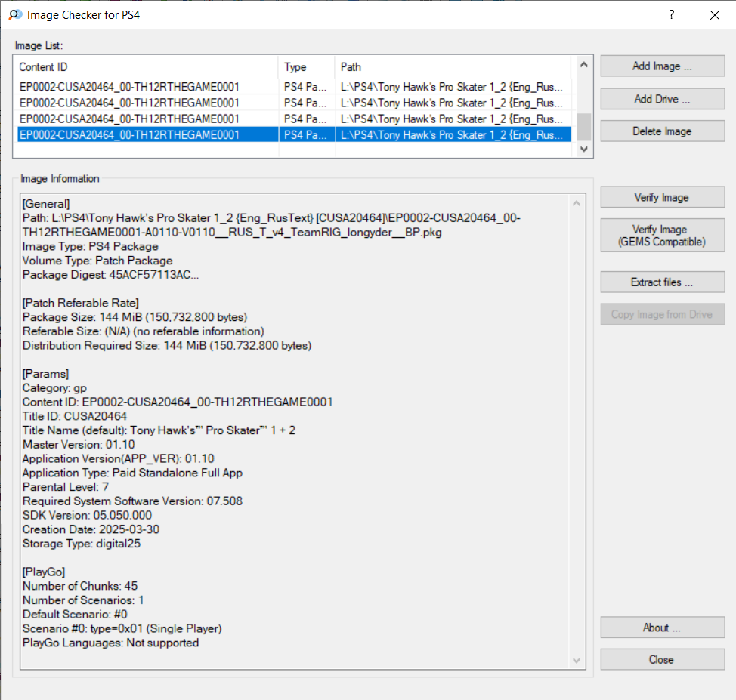
Task: Click the Number of Scenarios: 1 line
Action: point(84,600)
